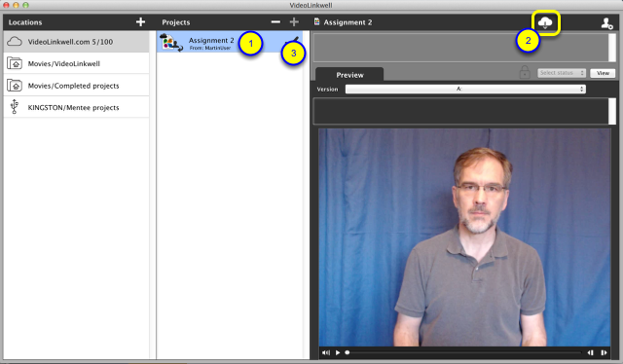Select the Assignment 2 project thumbnail
Viewport: 623px width, 364px height.
(x=171, y=42)
